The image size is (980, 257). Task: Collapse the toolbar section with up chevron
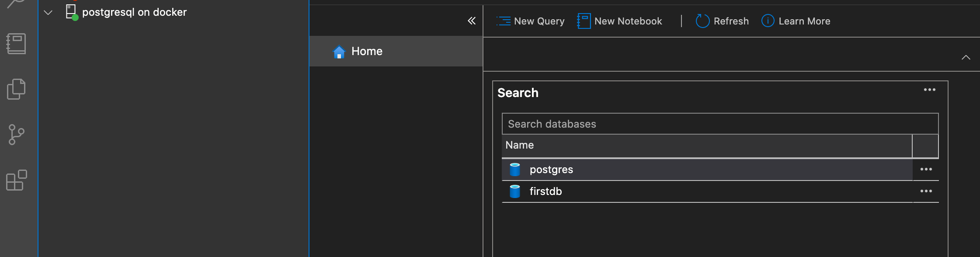pos(966,57)
